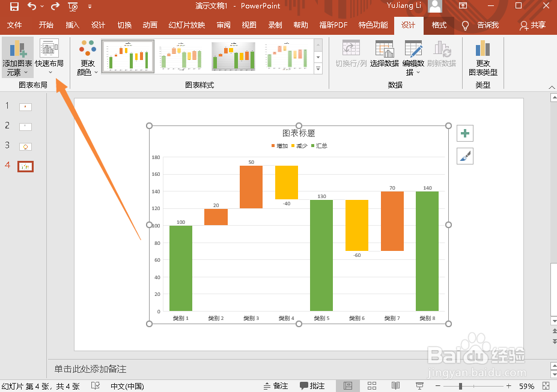Open the 文件 menu

coord(14,25)
